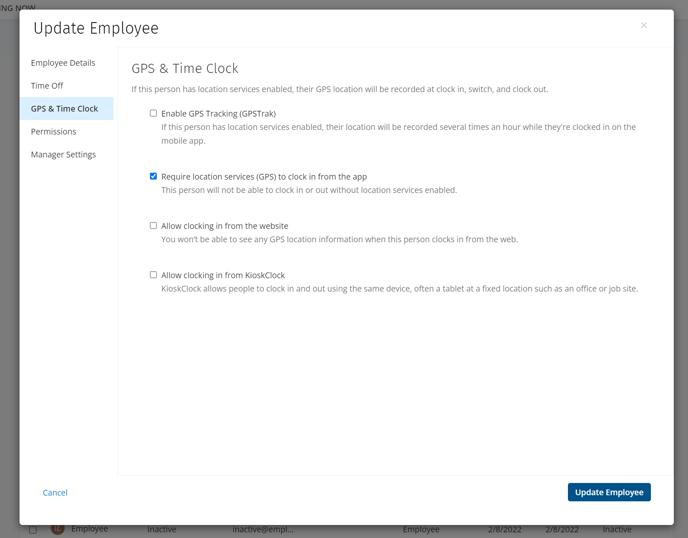Check Allow clocking in from KioskClock

click(x=153, y=275)
